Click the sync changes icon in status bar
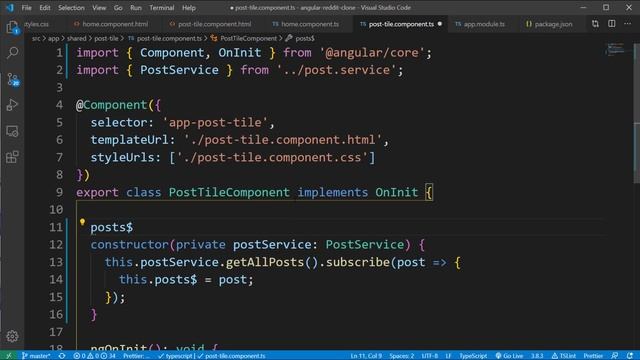The image size is (640, 360). [x=62, y=356]
